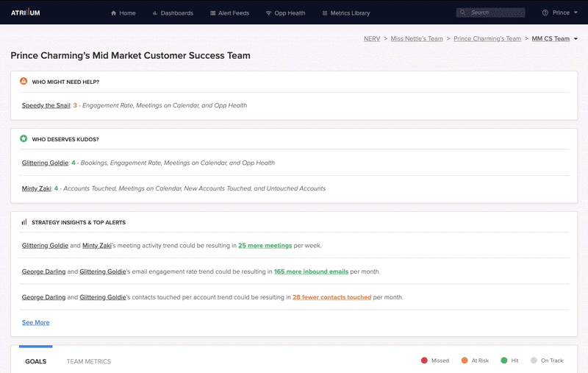The width and height of the screenshot is (588, 373).
Task: Click the search magnifier icon
Action: [x=463, y=13]
